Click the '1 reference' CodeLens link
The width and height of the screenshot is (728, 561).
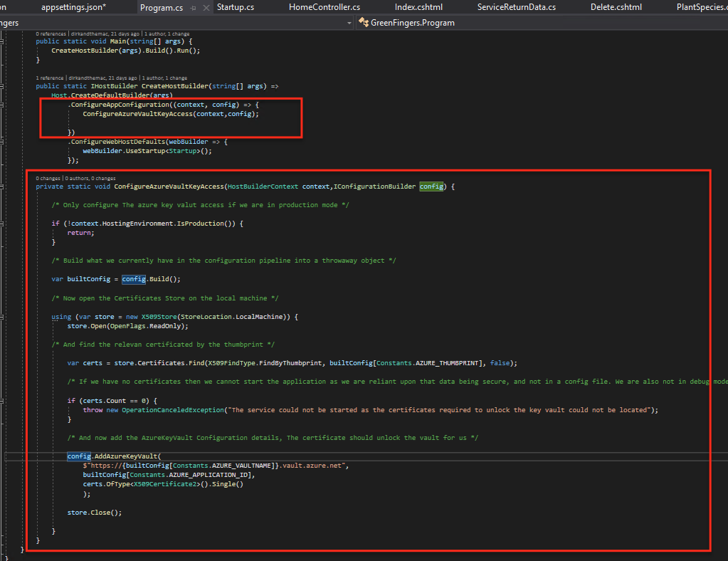(x=50, y=78)
